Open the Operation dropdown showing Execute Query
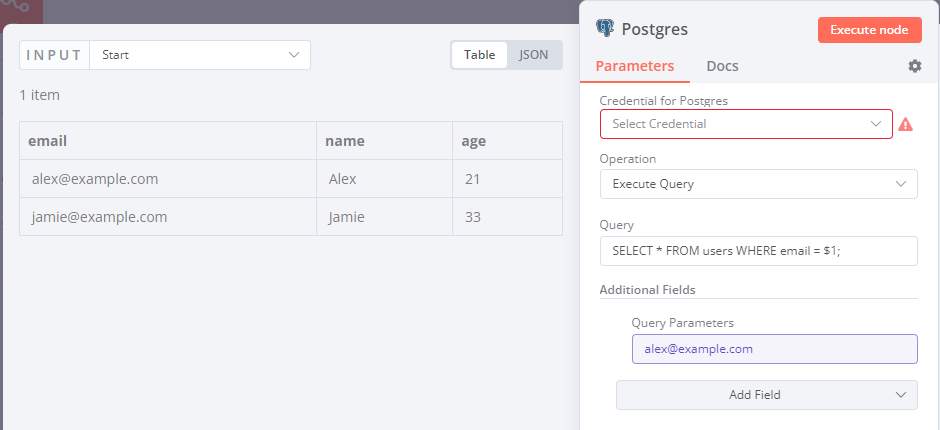This screenshot has width=940, height=430. (758, 184)
